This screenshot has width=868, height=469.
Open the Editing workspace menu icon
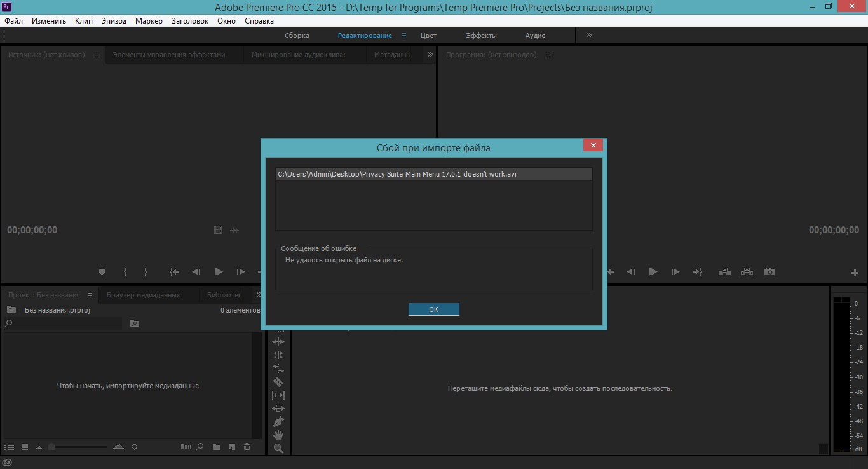click(404, 36)
